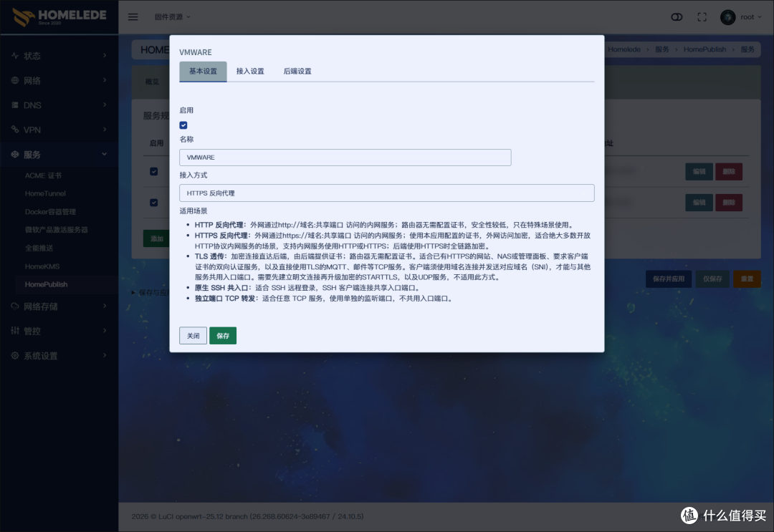Expand the 系统设置 menu chevron
This screenshot has height=532, width=774.
105,355
